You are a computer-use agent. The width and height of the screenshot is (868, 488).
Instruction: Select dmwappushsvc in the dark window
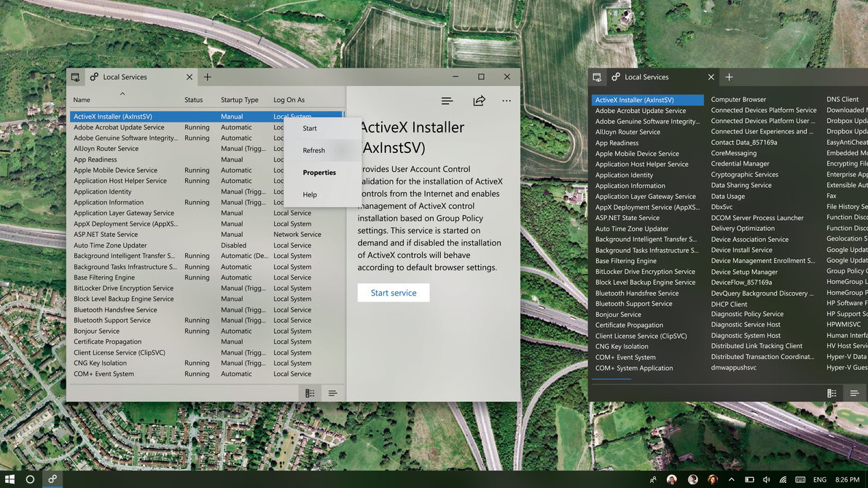(733, 367)
